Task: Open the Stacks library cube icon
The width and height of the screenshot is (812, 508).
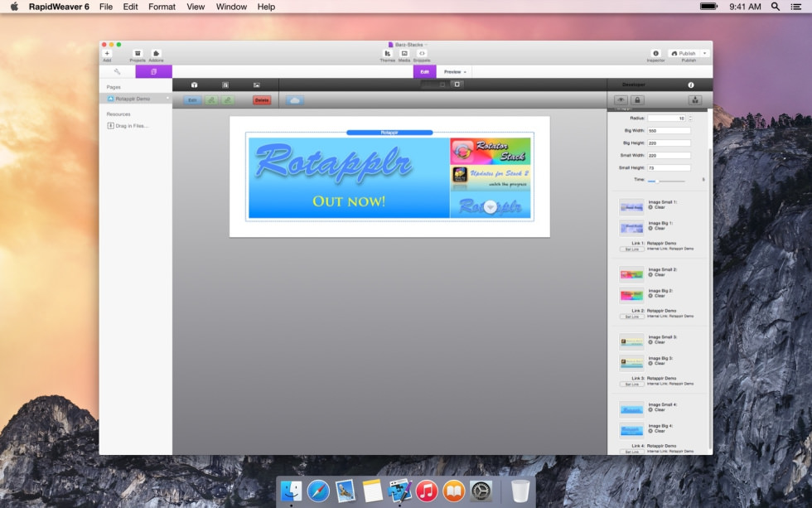Action: coord(194,85)
